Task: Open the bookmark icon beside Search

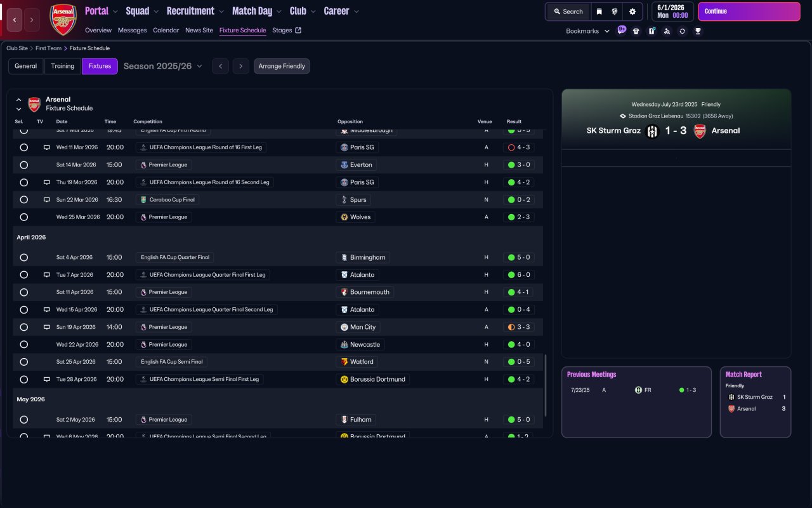Action: pos(599,11)
